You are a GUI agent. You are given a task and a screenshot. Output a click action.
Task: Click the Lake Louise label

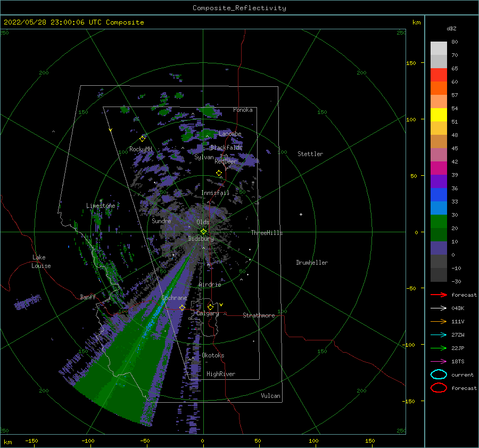(x=41, y=262)
